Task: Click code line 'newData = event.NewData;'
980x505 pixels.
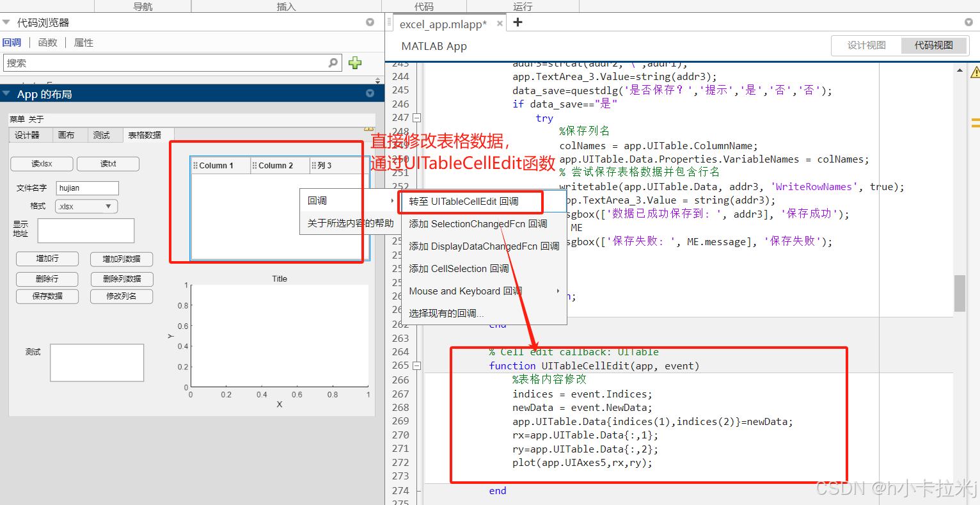Action: [x=582, y=408]
